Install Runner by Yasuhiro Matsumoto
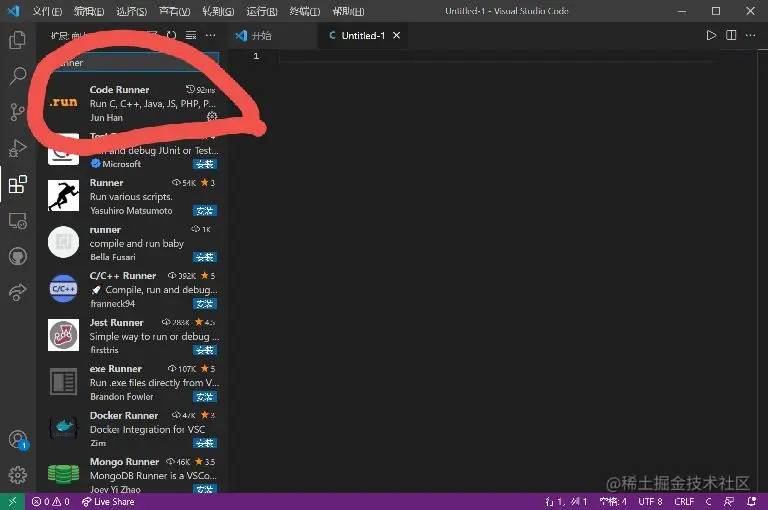The image size is (768, 510). tap(205, 211)
